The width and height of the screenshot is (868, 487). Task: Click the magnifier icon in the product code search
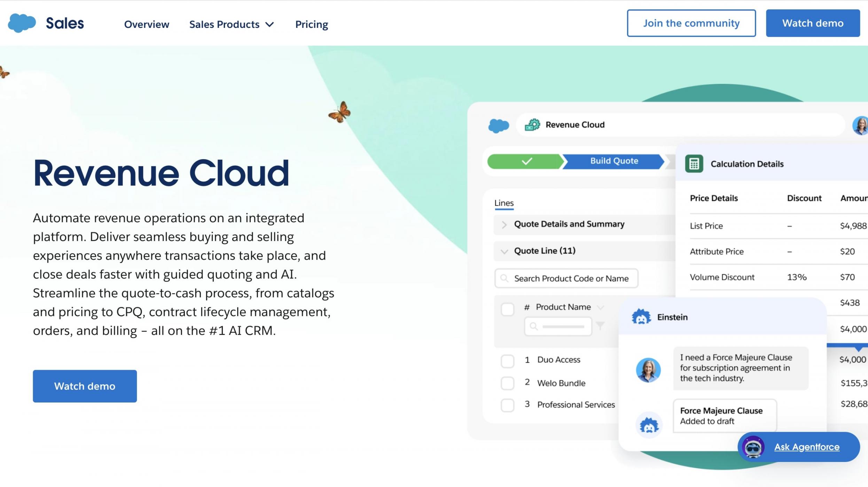tap(504, 278)
